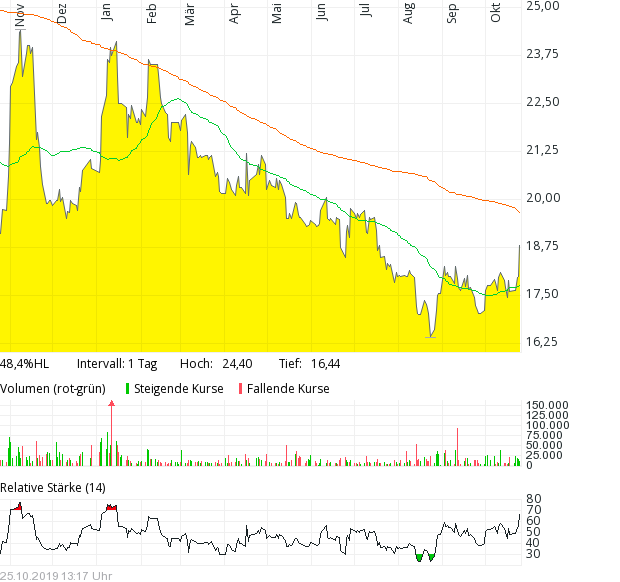Click the 22,50 price axis label
This screenshot has width=620, height=582.
click(543, 102)
